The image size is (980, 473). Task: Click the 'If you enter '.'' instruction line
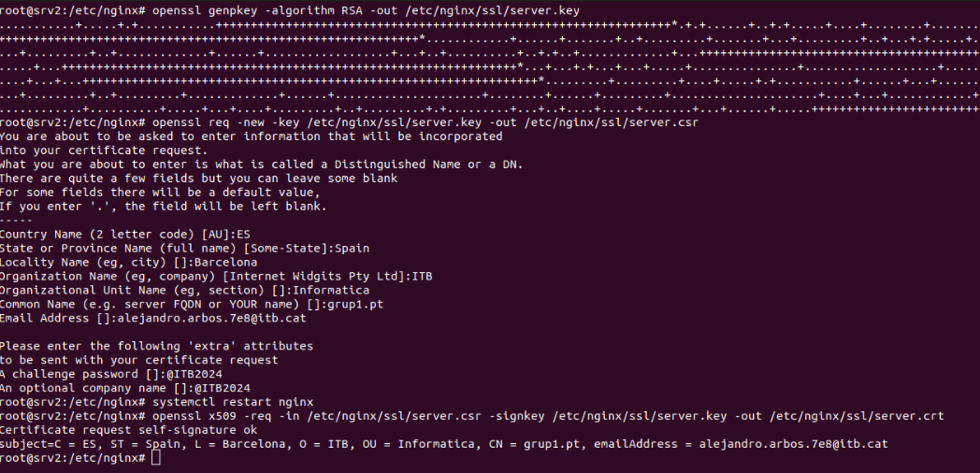click(x=163, y=207)
